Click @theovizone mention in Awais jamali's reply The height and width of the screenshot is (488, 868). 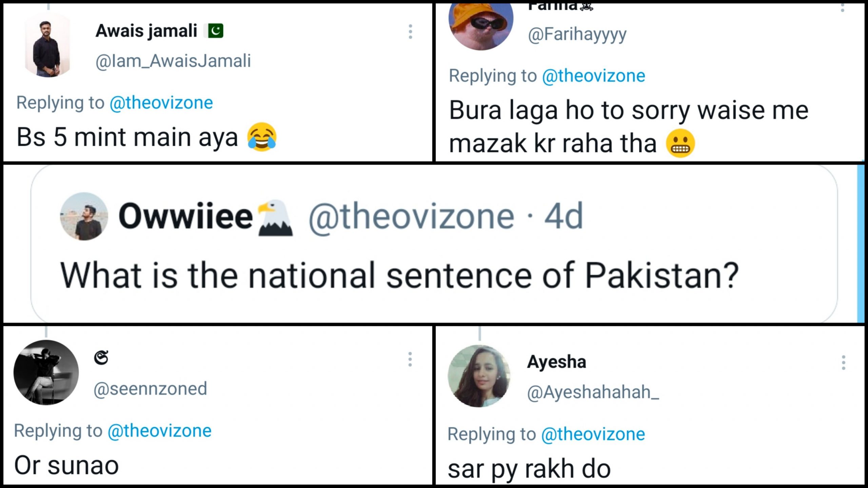[x=161, y=103]
